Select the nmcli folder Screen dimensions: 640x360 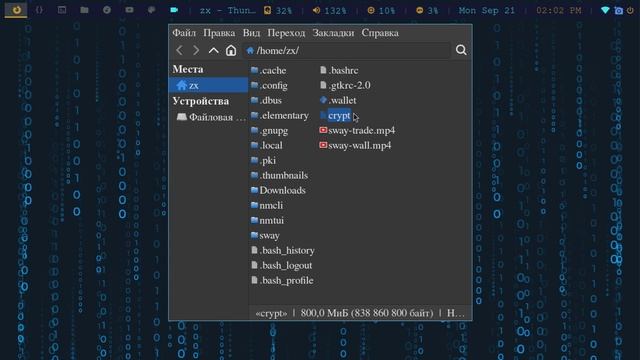(267, 205)
